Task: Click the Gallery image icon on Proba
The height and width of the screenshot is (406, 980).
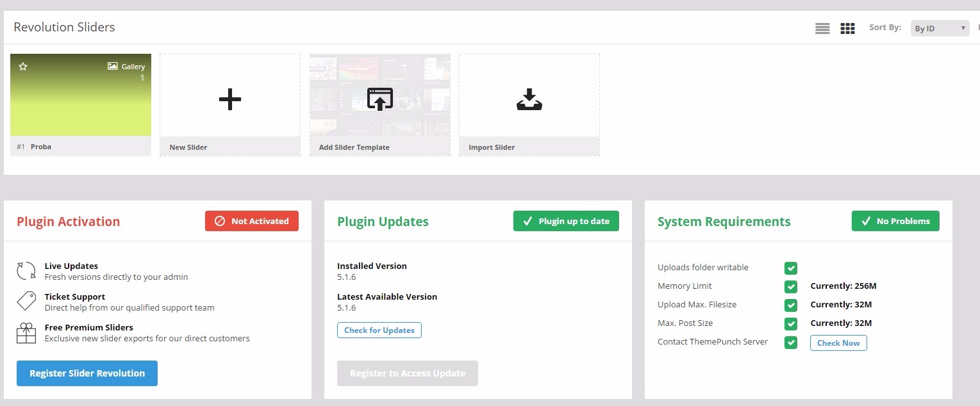Action: pyautogui.click(x=113, y=66)
